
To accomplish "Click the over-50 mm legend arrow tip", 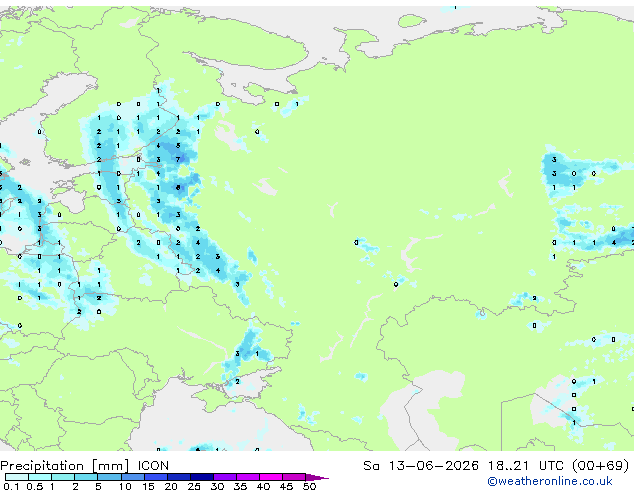I will 317,477.
